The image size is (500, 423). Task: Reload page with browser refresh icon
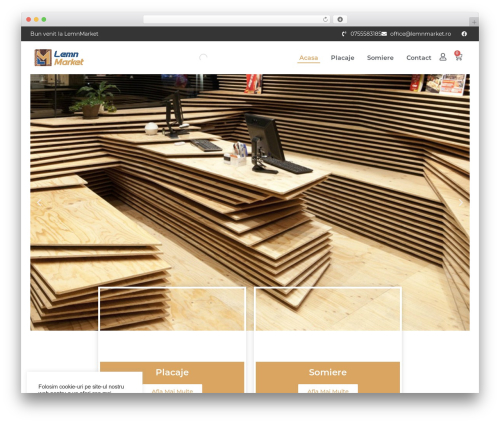(x=325, y=19)
